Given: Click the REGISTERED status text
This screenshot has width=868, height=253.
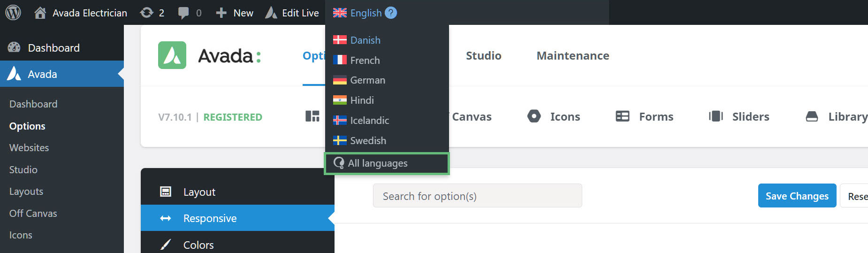Looking at the screenshot, I should point(233,117).
